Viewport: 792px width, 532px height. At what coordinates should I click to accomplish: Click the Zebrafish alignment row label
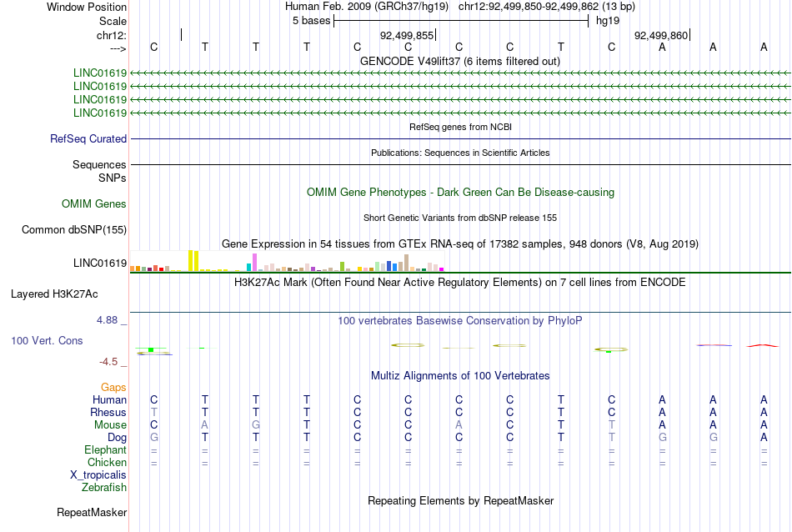104,488
